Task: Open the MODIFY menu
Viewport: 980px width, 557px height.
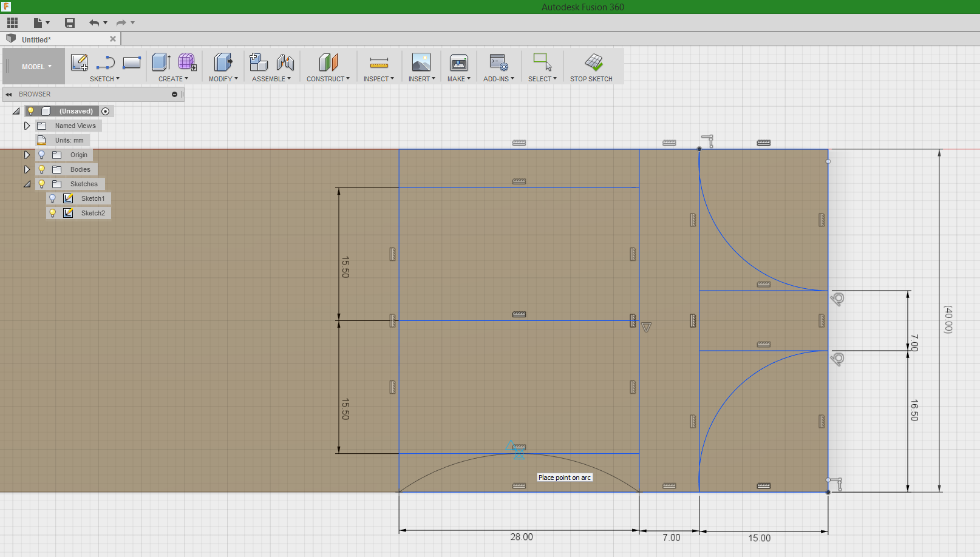Action: point(223,79)
